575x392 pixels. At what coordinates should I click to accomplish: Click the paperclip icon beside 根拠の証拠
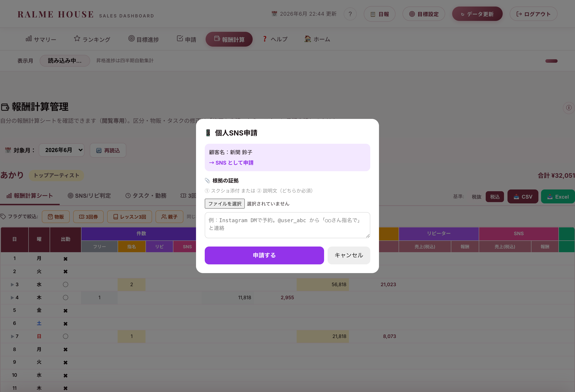pyautogui.click(x=207, y=181)
